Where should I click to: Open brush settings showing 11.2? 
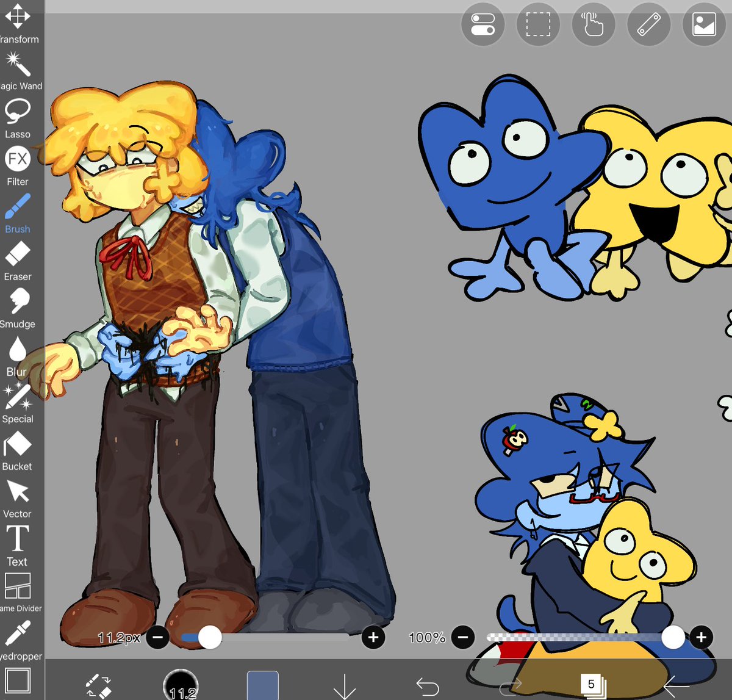pyautogui.click(x=182, y=685)
